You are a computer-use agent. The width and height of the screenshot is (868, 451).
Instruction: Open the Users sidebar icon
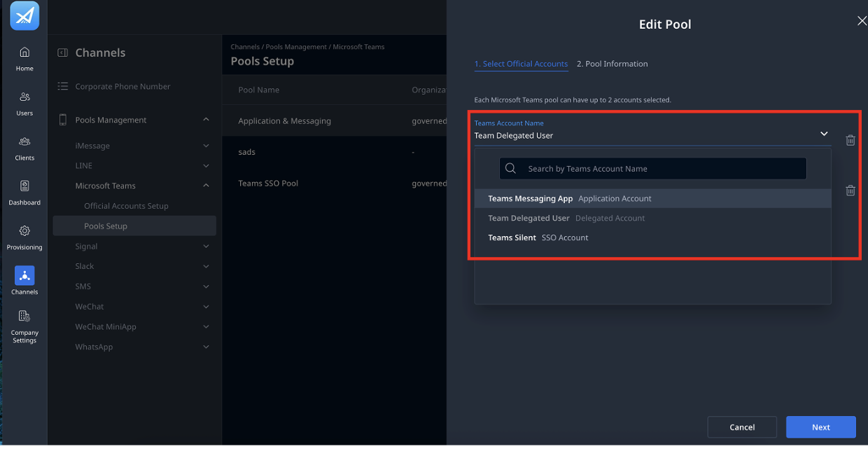coord(24,97)
